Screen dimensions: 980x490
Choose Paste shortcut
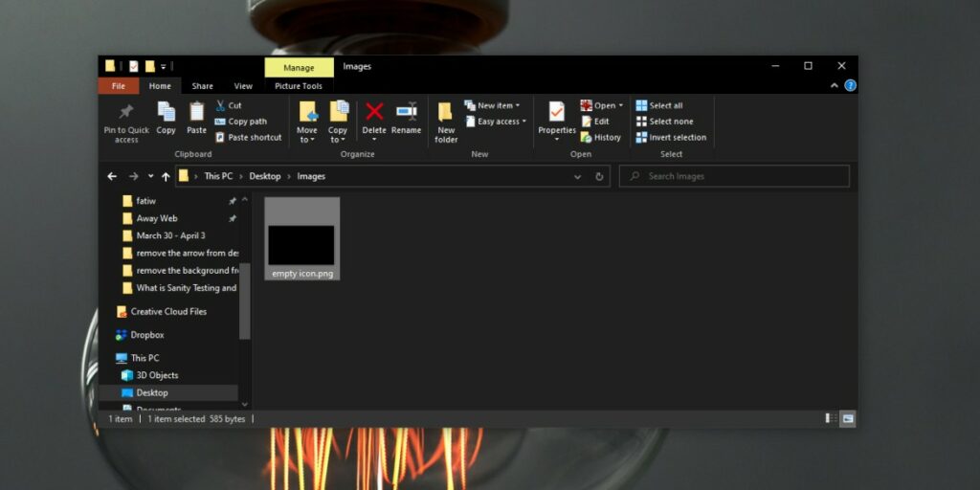(248, 137)
